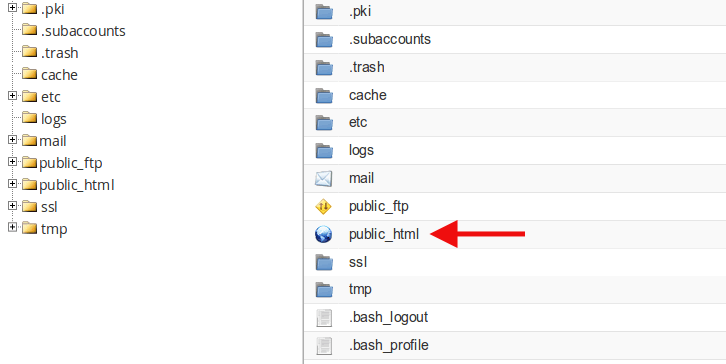Click logs folder icon in tree
This screenshot has width=726, height=364.
tap(29, 118)
